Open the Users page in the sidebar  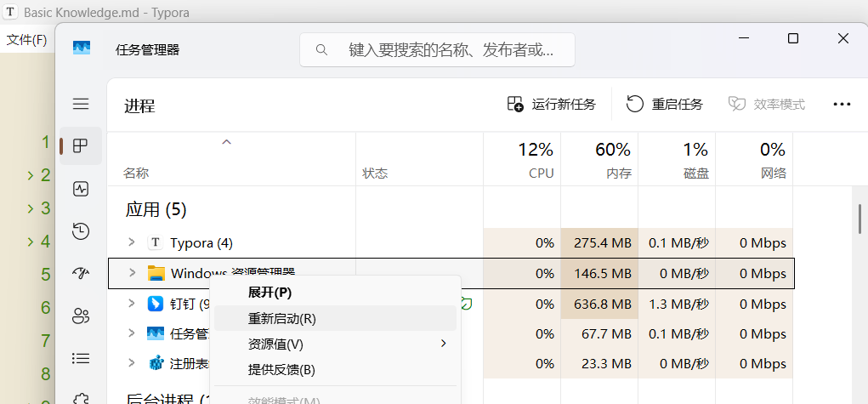pyautogui.click(x=81, y=316)
